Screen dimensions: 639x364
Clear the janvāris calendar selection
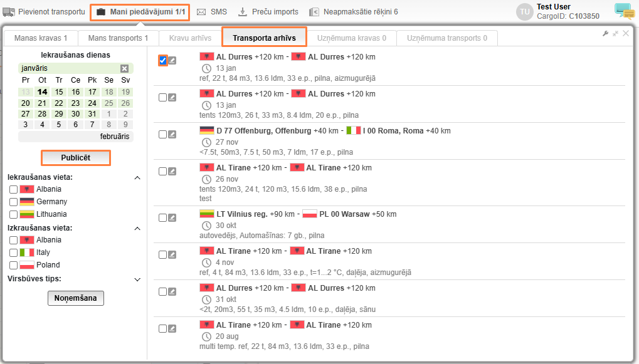tap(124, 68)
